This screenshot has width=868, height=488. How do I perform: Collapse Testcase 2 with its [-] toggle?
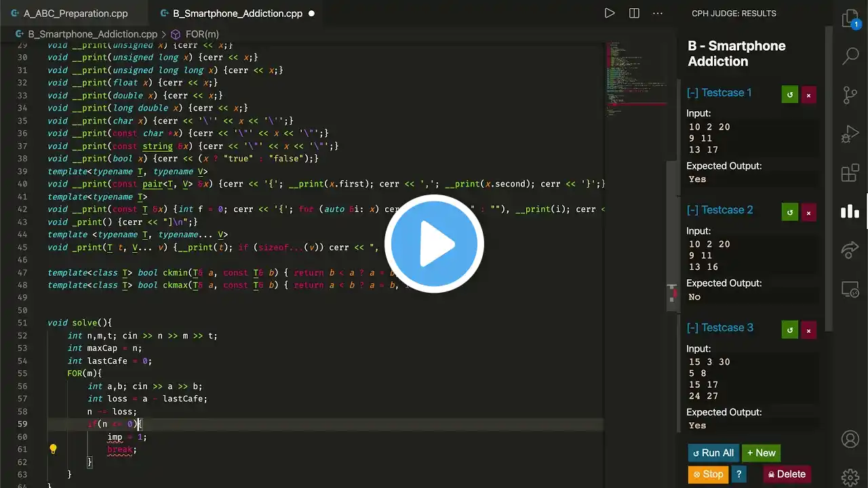click(x=692, y=210)
